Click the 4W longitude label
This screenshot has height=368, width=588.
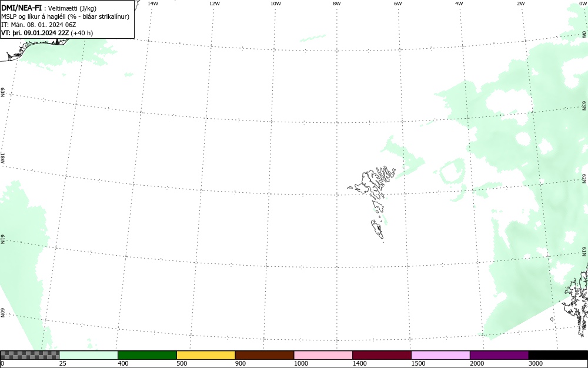tap(459, 4)
